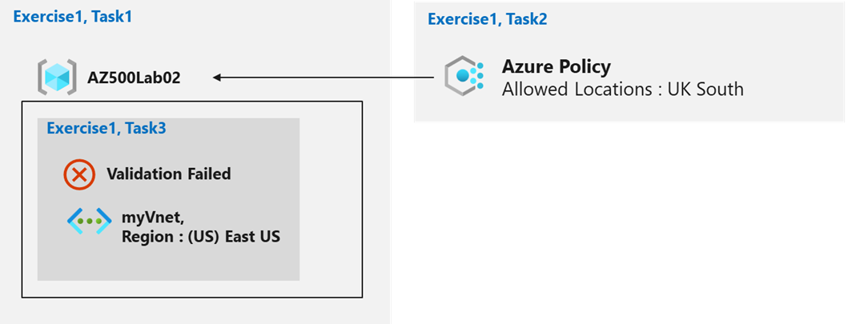Select the Region : (US) East US text

[x=200, y=236]
